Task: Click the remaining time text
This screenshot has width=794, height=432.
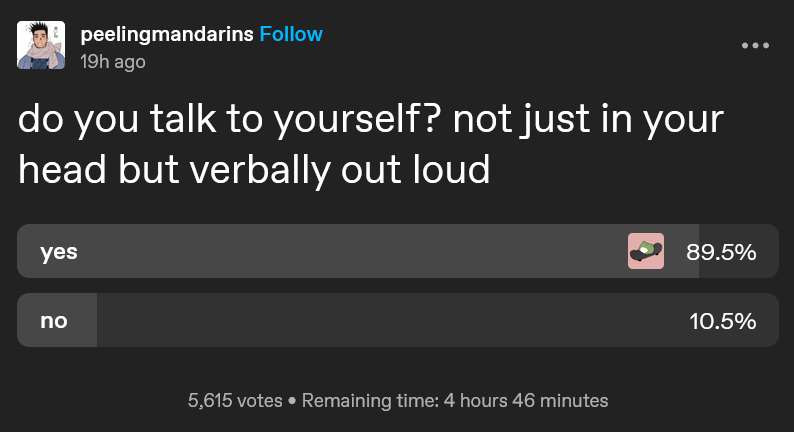Action: point(455,401)
